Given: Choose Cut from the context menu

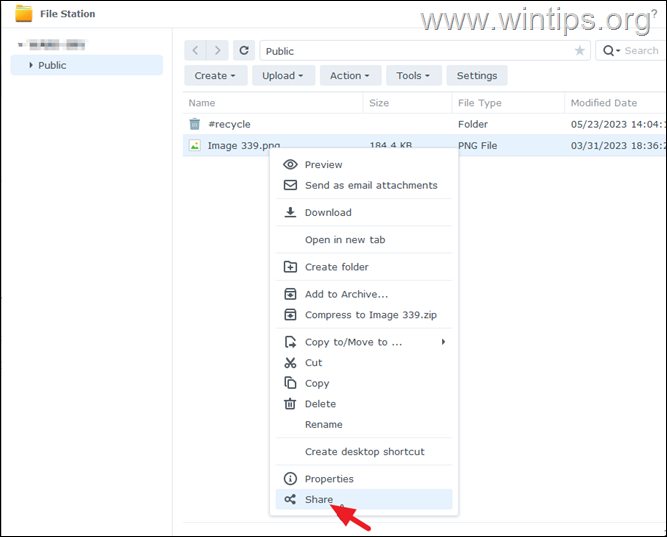Looking at the screenshot, I should (364, 363).
